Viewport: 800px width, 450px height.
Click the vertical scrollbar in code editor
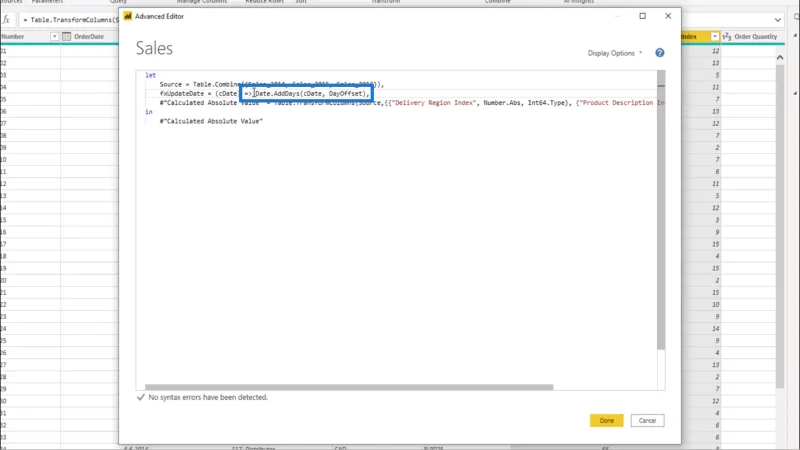(661, 210)
